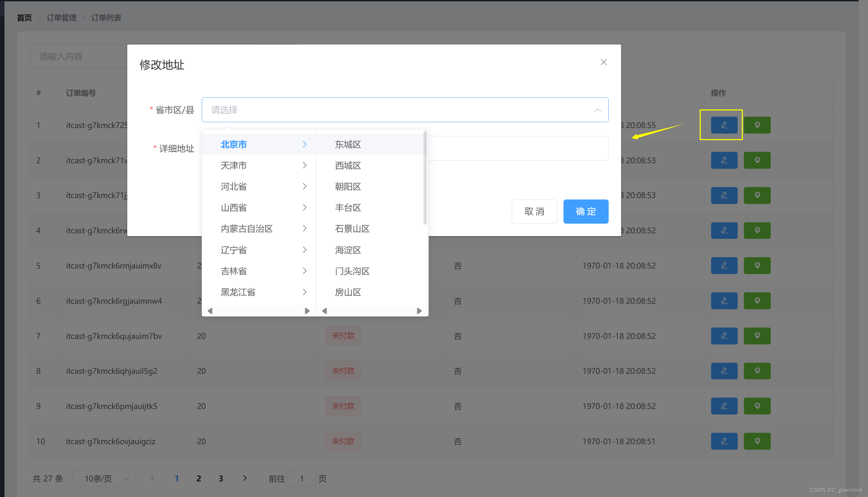Image resolution: width=868 pixels, height=497 pixels.
Task: Choose 山西省 from province list
Action: tap(259, 207)
